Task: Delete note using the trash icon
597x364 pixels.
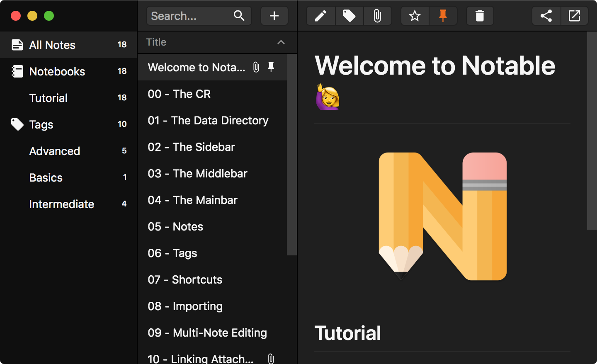Action: click(480, 16)
